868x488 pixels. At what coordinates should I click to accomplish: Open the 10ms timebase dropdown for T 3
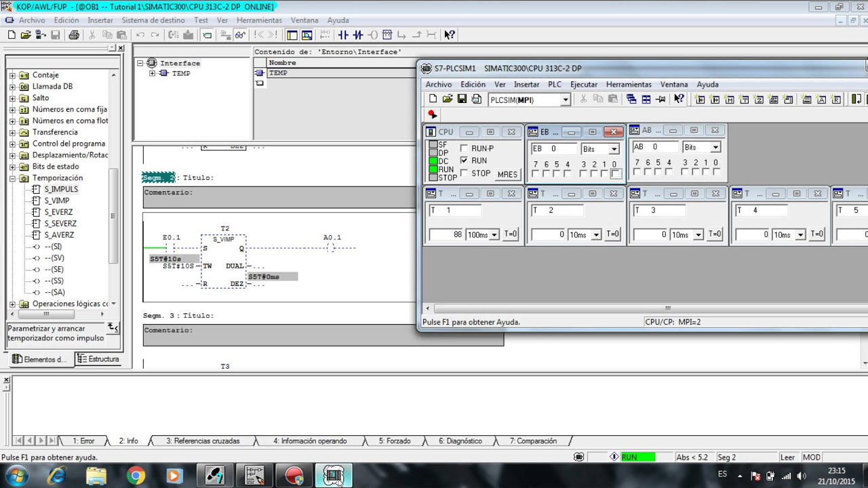click(698, 235)
